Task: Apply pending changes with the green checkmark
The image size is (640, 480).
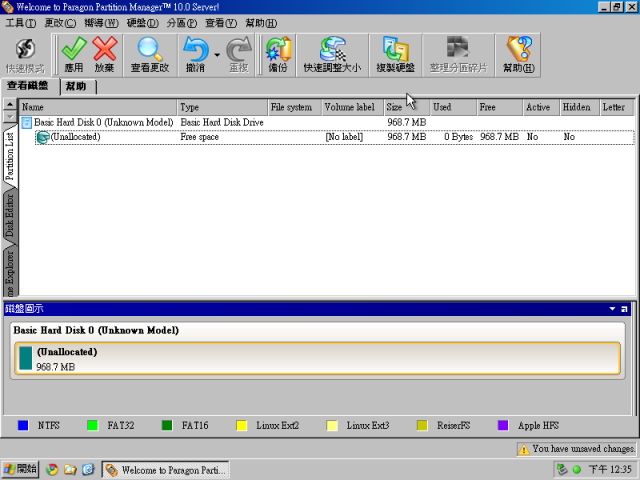Action: pyautogui.click(x=74, y=56)
